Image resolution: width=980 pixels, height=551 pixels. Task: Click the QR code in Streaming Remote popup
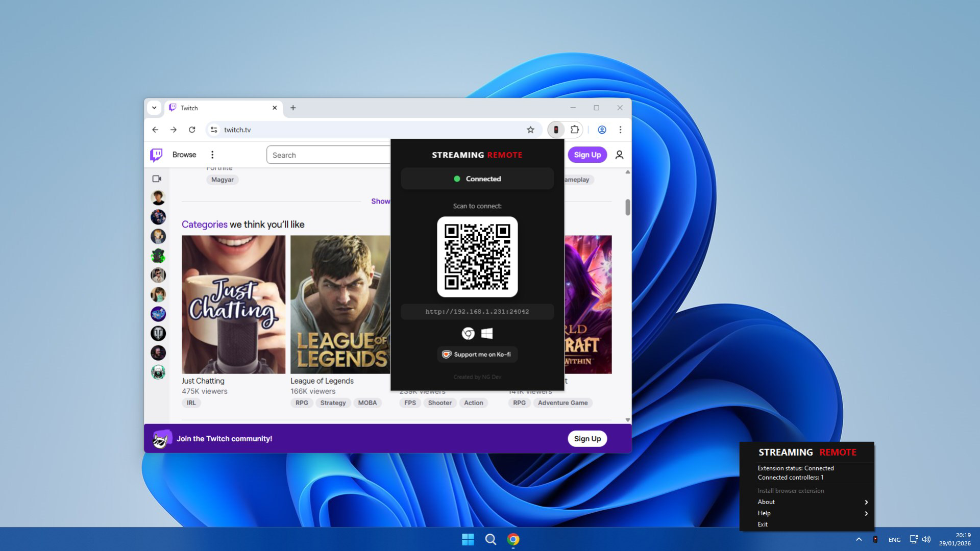(x=477, y=257)
